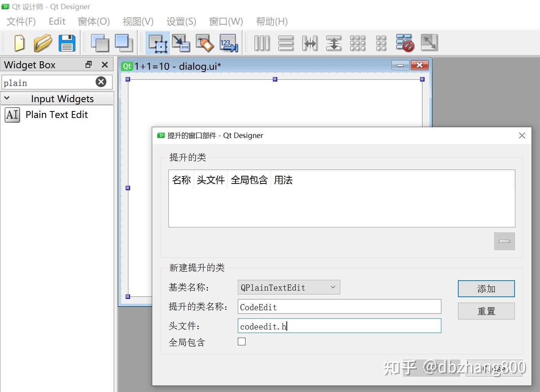Apply Lay Out Horizontally to the form
The width and height of the screenshot is (540, 392).
(x=262, y=43)
